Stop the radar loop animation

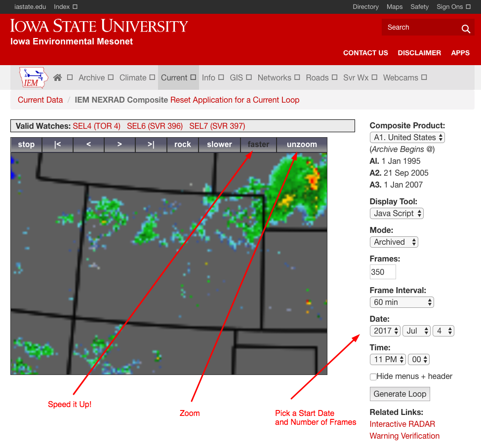point(26,145)
